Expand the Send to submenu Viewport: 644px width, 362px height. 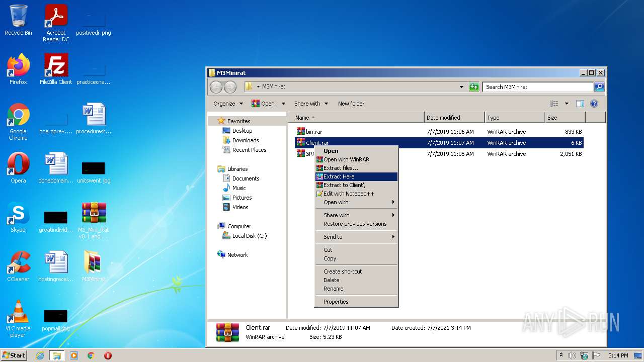(x=356, y=237)
